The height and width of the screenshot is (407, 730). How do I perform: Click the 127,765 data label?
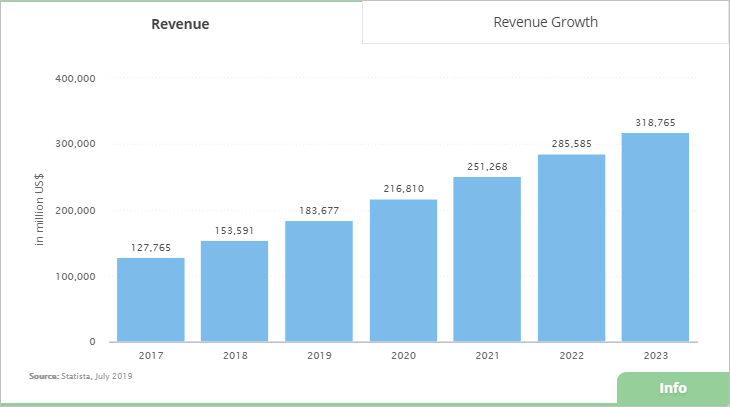[151, 248]
